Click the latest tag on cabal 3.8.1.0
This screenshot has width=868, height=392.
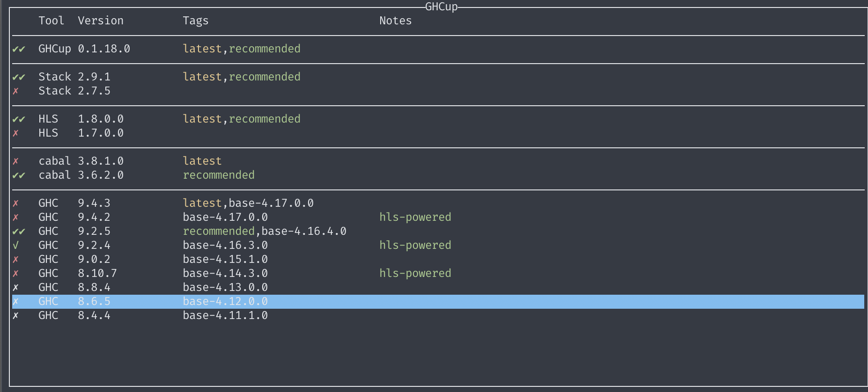coord(202,161)
